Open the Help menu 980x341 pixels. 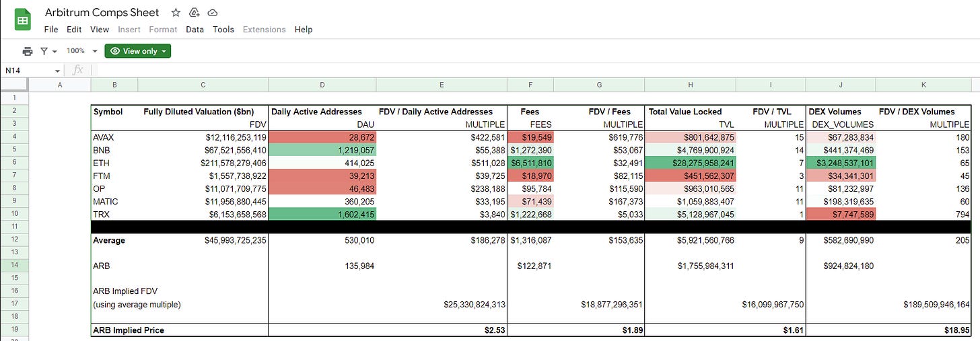pos(304,30)
